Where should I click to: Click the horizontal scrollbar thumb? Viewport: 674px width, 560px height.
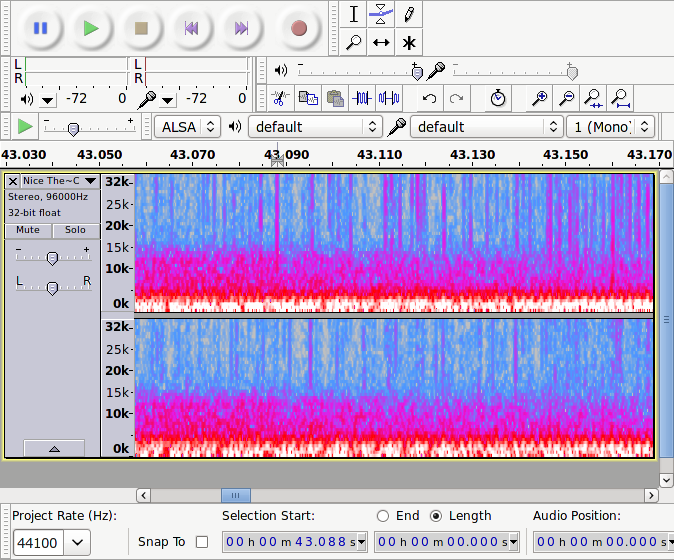(236, 496)
